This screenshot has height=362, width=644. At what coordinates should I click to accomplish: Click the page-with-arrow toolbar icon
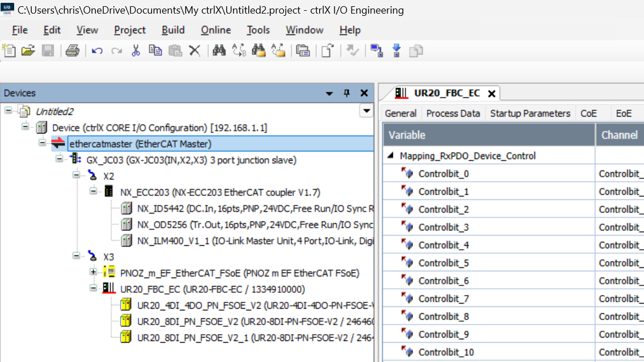point(327,50)
